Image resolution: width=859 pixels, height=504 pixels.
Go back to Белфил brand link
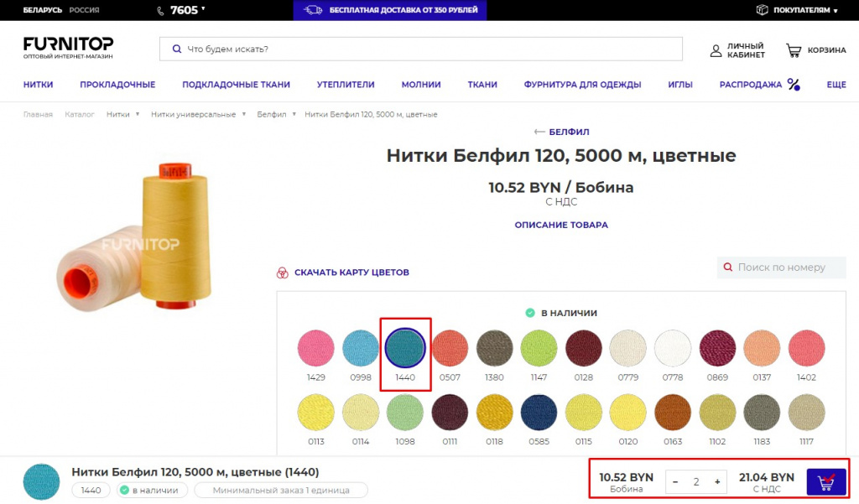click(561, 132)
